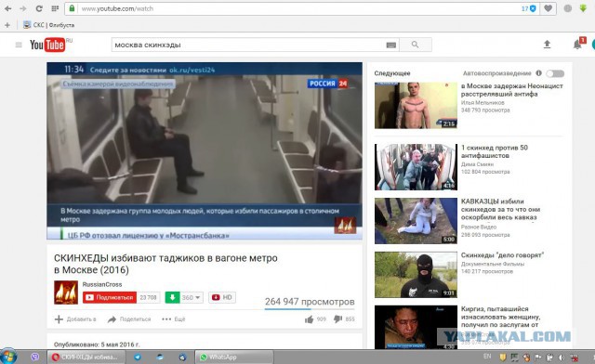Click the Опубликовано: 5 мая 2016 г. text
The image size is (595, 364).
pyautogui.click(x=97, y=344)
